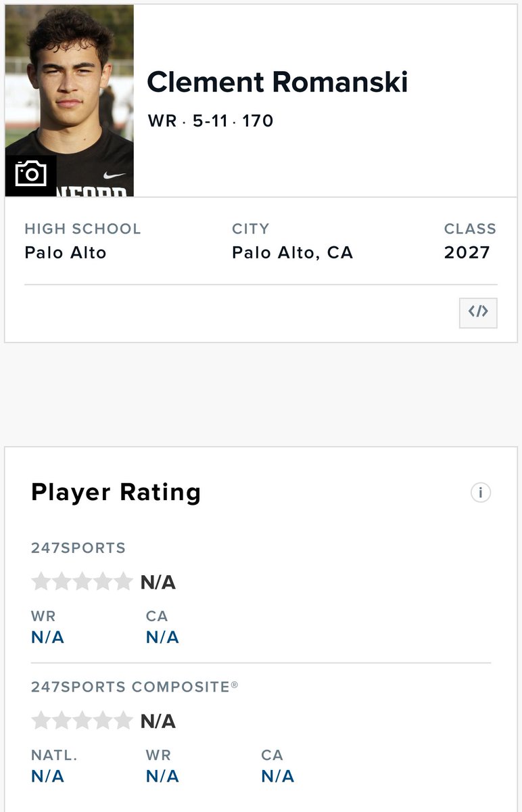
Task: Click the 247SPORTS COMPOSITE label
Action: 135,687
